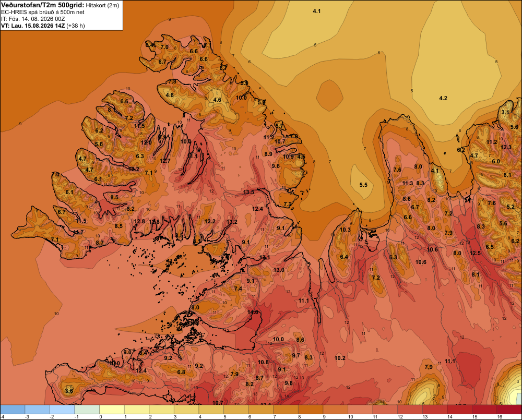Click the 7.1 label on western peninsula

click(55, 239)
